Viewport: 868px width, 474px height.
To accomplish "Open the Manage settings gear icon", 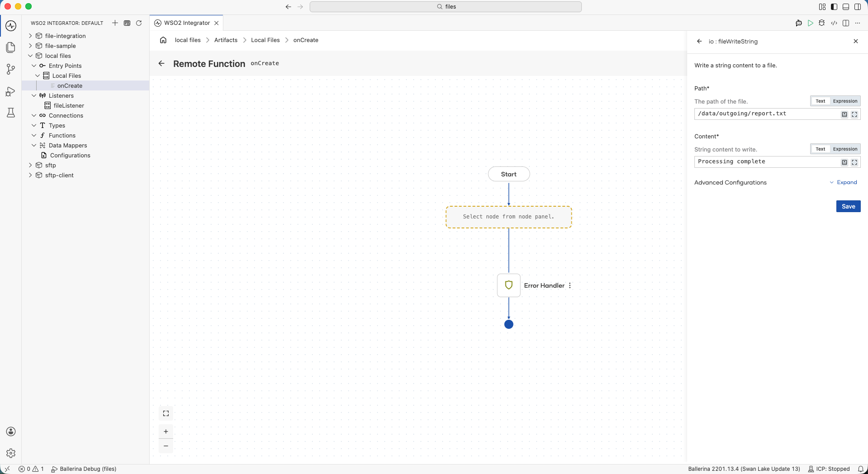I will pos(11,453).
